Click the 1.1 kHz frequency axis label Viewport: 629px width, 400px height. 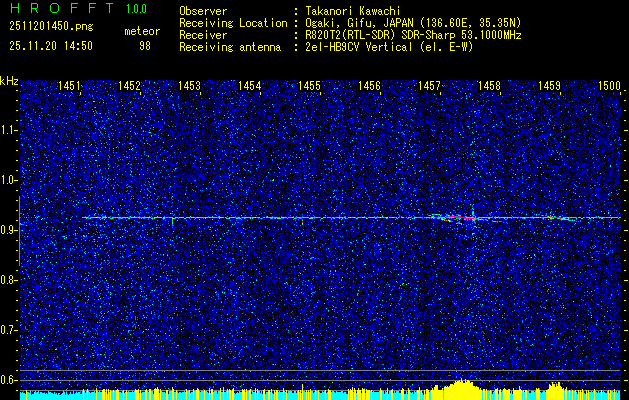point(8,130)
